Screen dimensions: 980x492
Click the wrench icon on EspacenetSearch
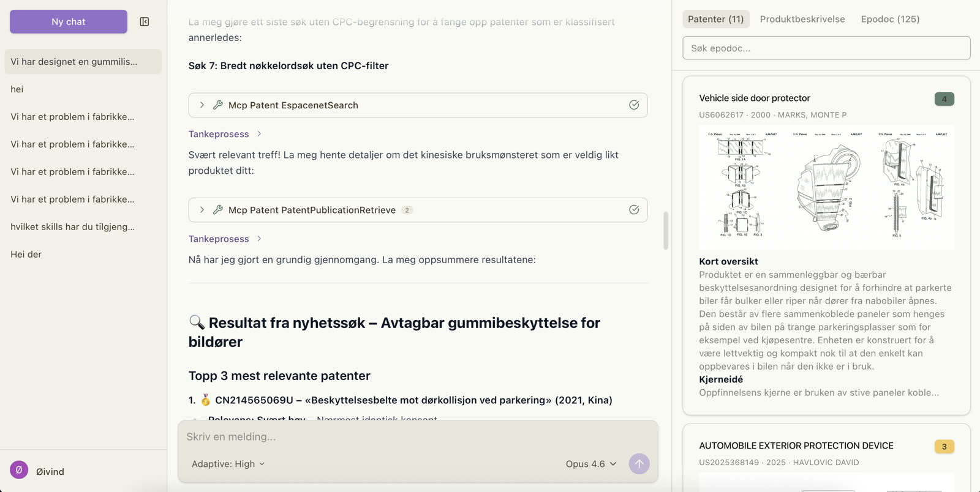click(x=217, y=105)
